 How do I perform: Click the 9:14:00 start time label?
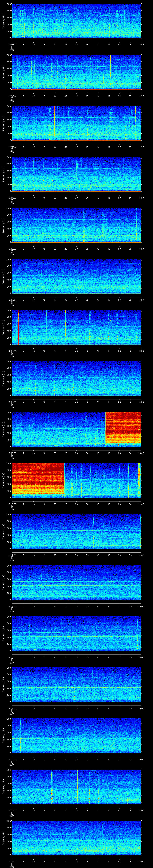[12, 708]
